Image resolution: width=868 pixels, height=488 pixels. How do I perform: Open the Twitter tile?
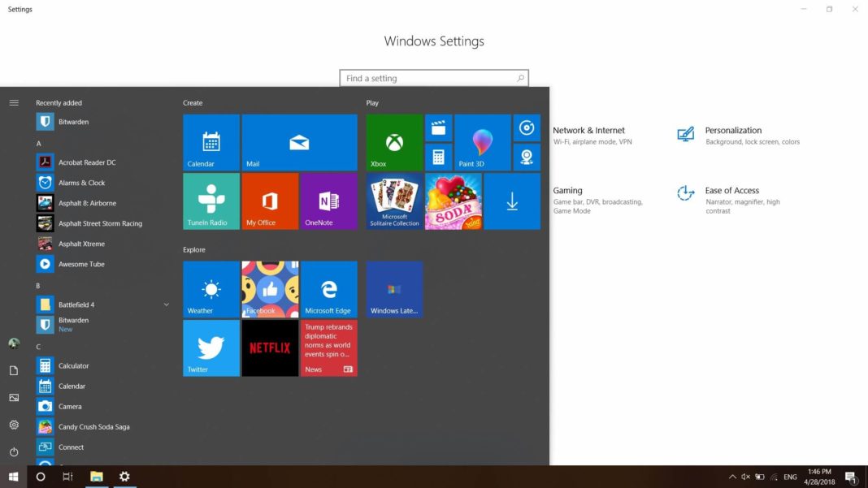(x=210, y=348)
